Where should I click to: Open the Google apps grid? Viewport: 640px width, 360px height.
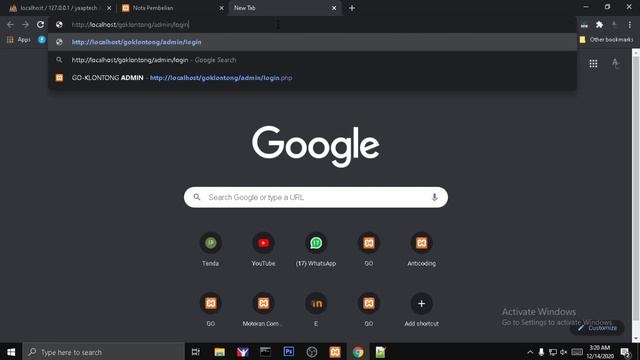tap(593, 64)
